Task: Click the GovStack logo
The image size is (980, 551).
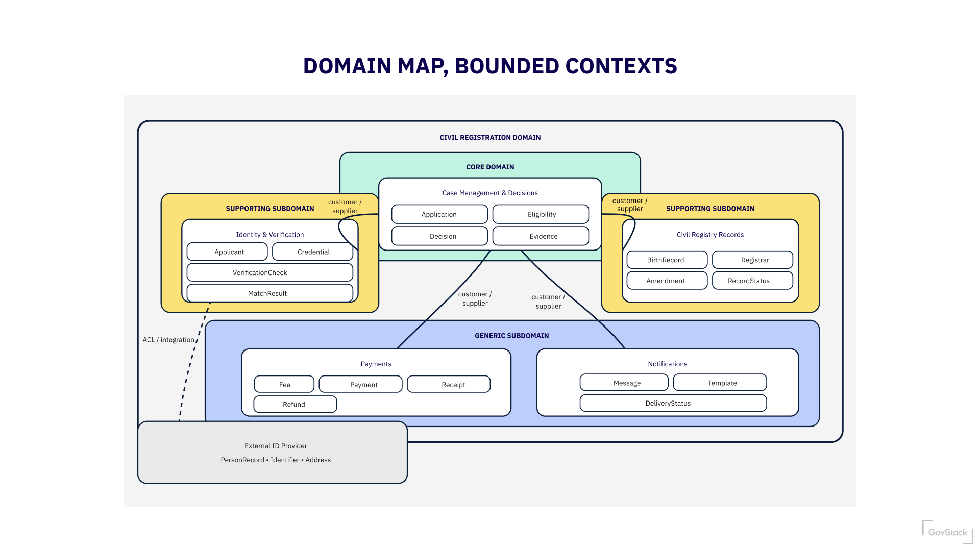Action: tap(947, 532)
